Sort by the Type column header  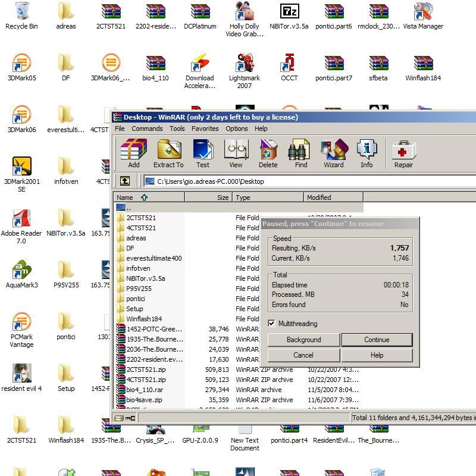point(268,198)
